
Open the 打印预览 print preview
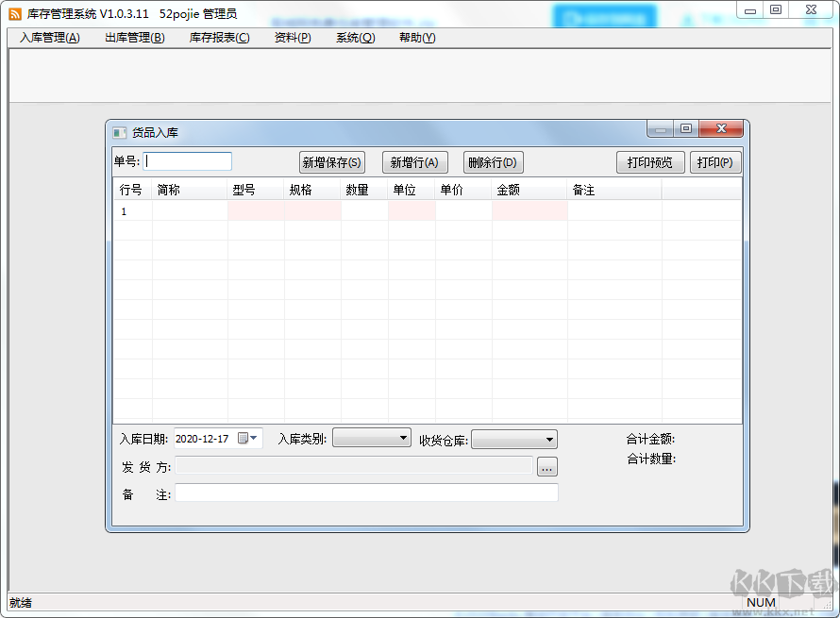pyautogui.click(x=649, y=161)
